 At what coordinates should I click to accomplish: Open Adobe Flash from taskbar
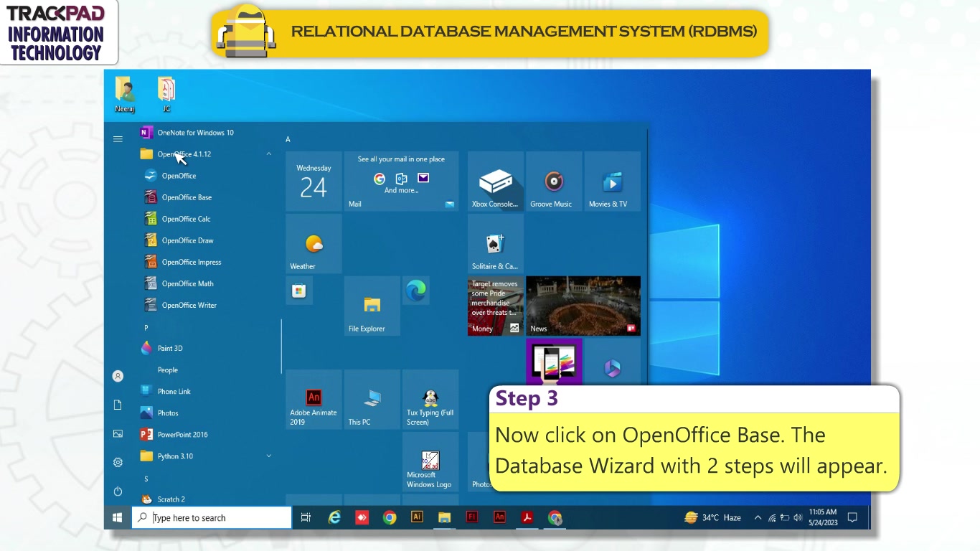pyautogui.click(x=472, y=517)
